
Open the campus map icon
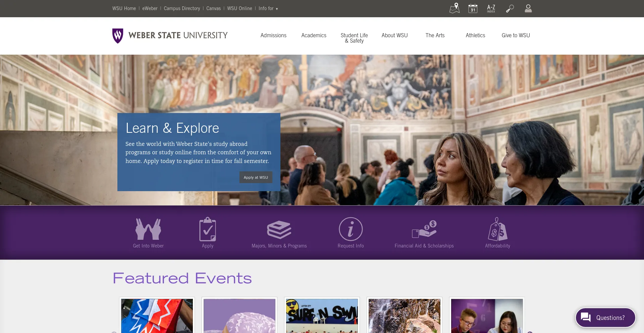point(454,8)
